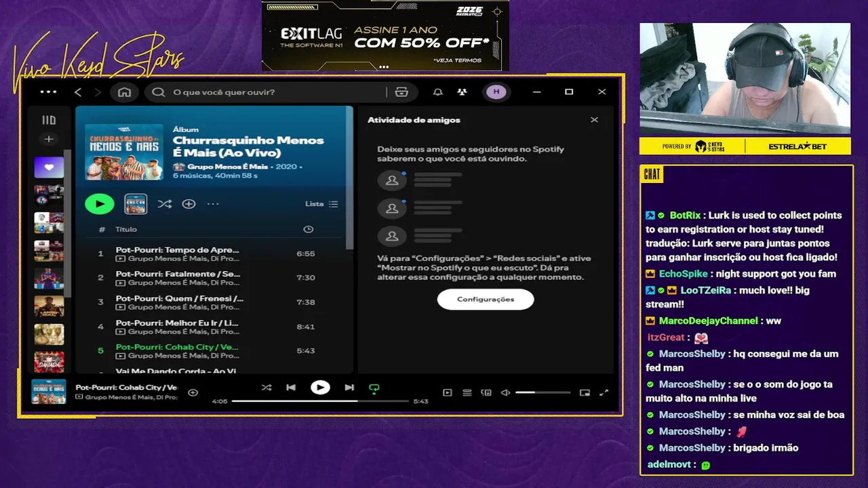This screenshot has width=868, height=488.
Task: Open Spotify Home with house icon
Action: [124, 91]
